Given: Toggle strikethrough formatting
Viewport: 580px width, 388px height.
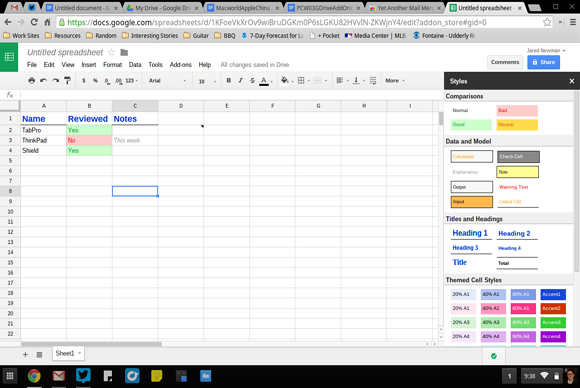Looking at the screenshot, I should [x=252, y=80].
